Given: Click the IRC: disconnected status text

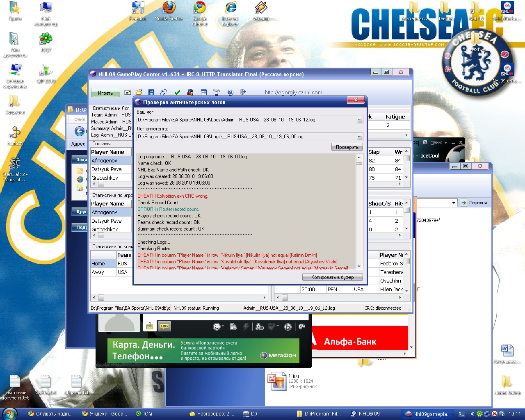Looking at the screenshot, I should 383,308.
